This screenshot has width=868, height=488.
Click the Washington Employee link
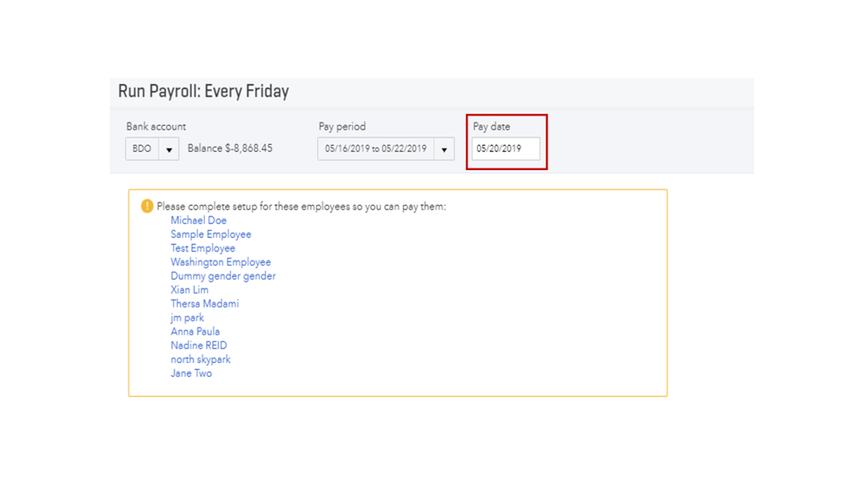(221, 262)
